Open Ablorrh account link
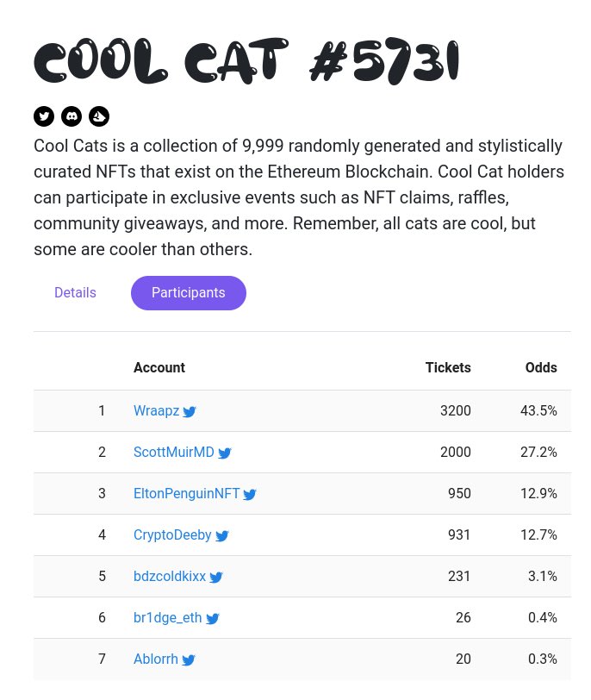Screen dimensions: 591x700 coord(156,659)
